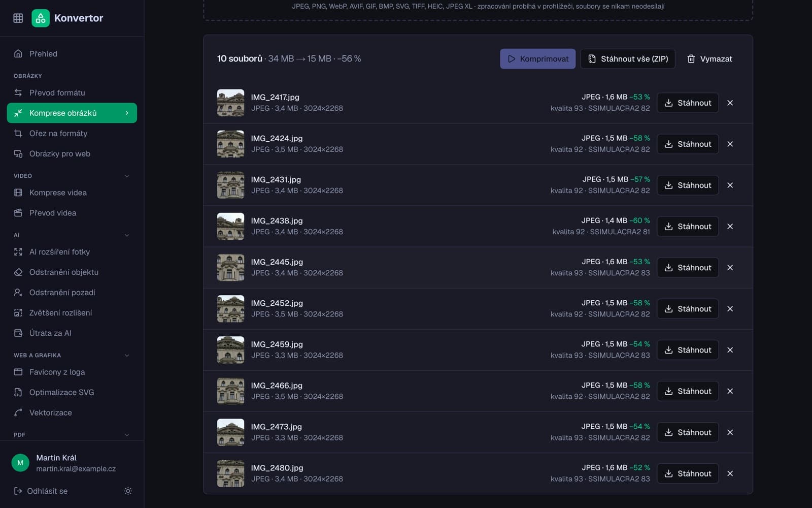Collapse the WEB A GRAFIKA section
Viewport: 812px width, 508px height.
pyautogui.click(x=127, y=355)
